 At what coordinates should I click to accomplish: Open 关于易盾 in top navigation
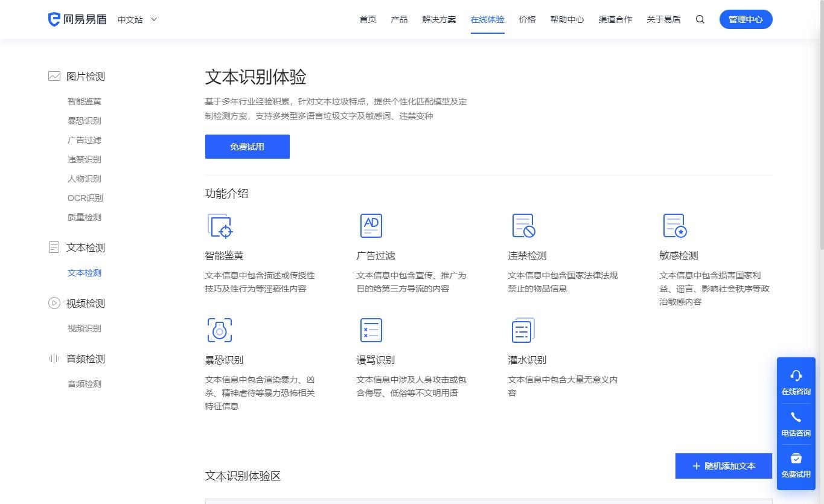point(663,19)
